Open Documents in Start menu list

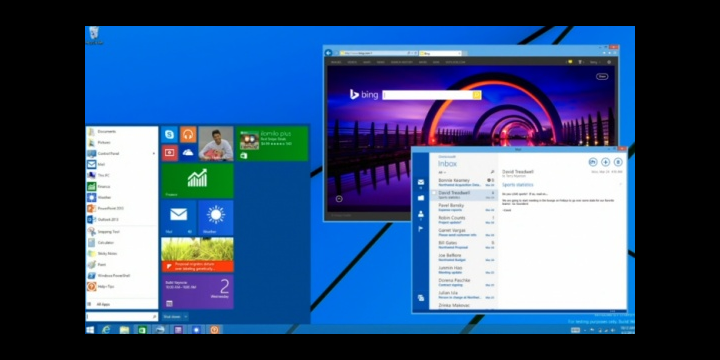coord(122,131)
